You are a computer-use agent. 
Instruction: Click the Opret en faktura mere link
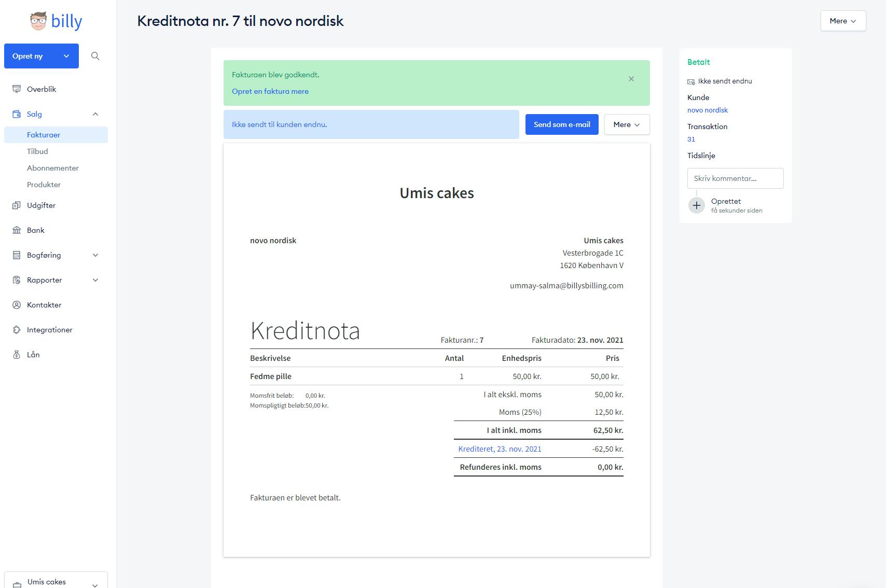270,91
